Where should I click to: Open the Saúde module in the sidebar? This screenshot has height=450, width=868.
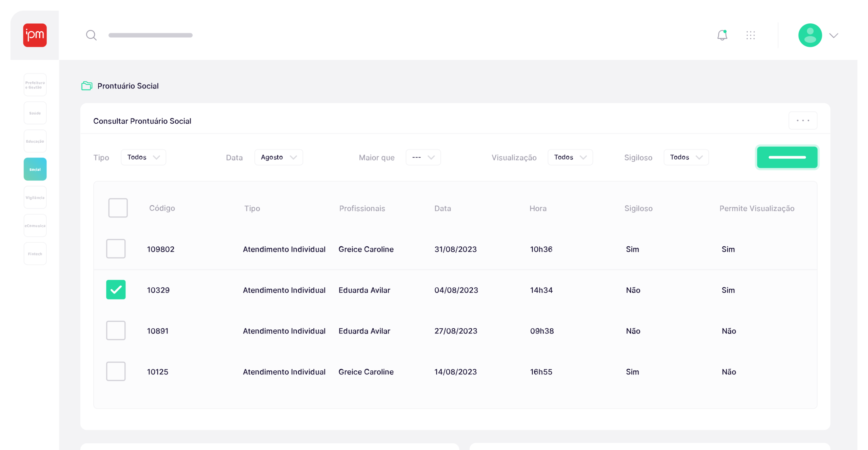point(35,112)
